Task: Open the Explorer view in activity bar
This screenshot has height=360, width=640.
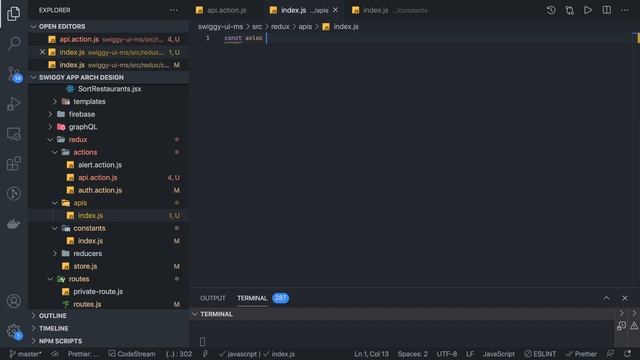Action: pyautogui.click(x=13, y=13)
